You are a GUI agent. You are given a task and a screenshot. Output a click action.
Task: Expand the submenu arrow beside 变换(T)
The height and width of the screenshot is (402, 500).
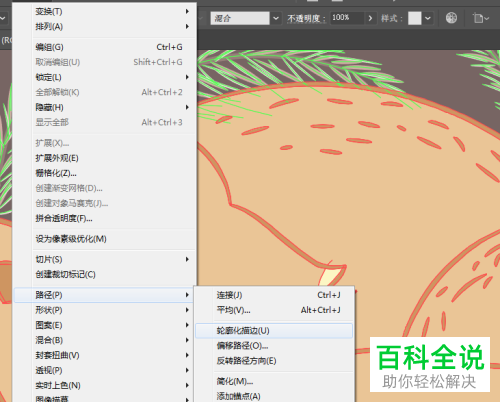[x=187, y=11]
